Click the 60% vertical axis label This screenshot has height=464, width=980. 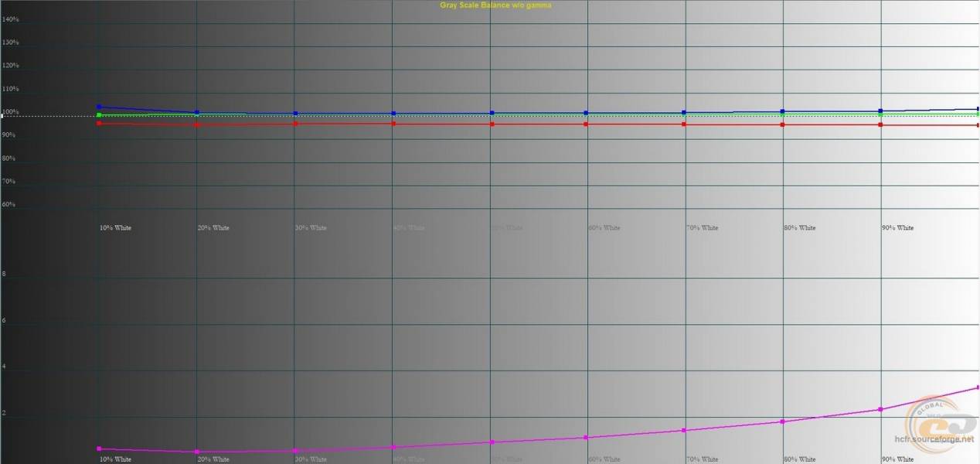(9, 205)
